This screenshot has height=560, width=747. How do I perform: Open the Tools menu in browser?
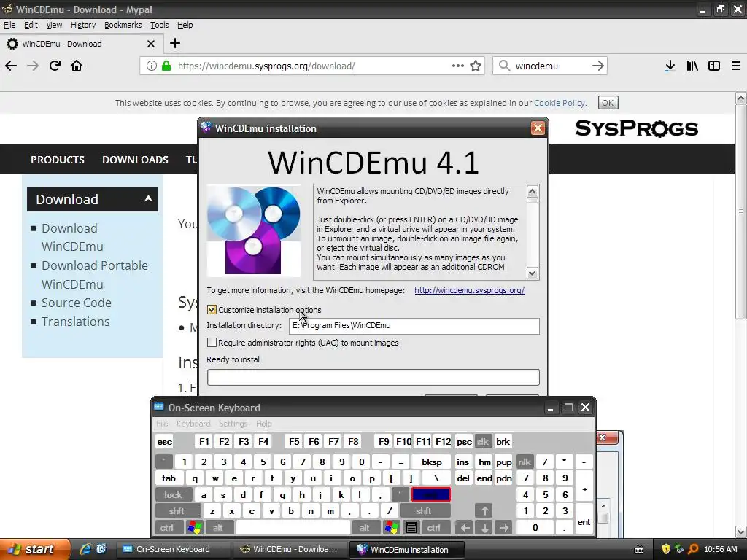(159, 25)
